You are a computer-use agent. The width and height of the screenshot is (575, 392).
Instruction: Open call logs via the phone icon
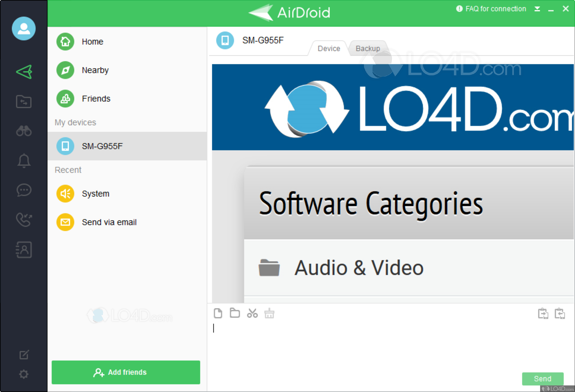pyautogui.click(x=24, y=220)
